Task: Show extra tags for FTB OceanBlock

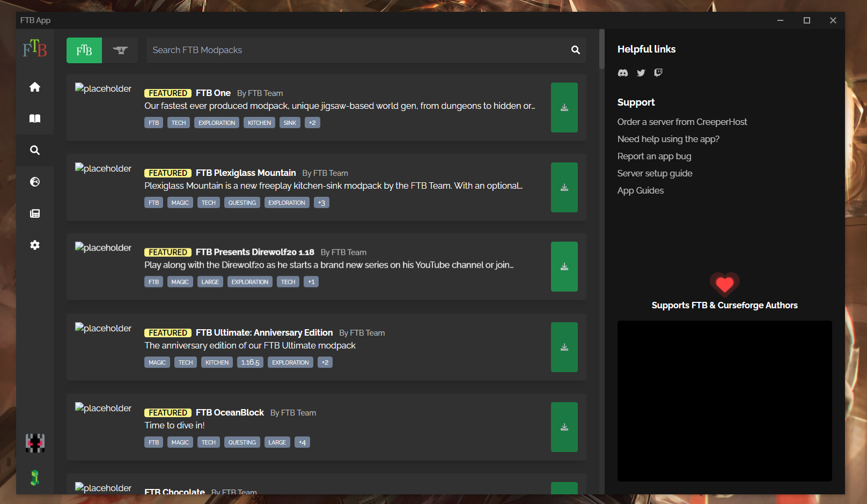Action: point(302,442)
